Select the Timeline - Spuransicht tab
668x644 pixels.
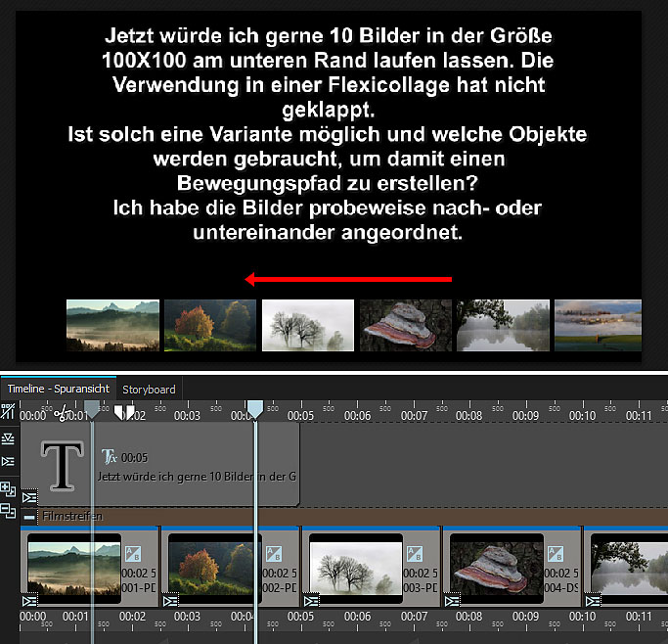(x=58, y=389)
